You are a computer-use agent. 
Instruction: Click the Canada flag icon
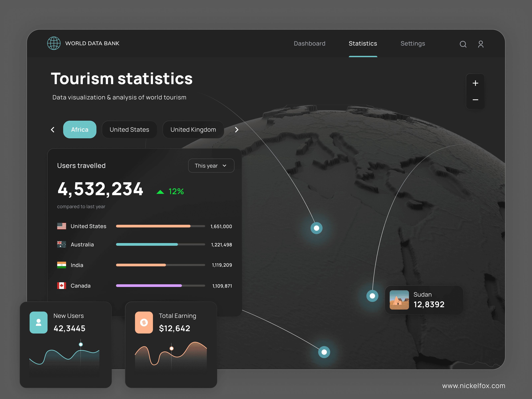pos(61,286)
